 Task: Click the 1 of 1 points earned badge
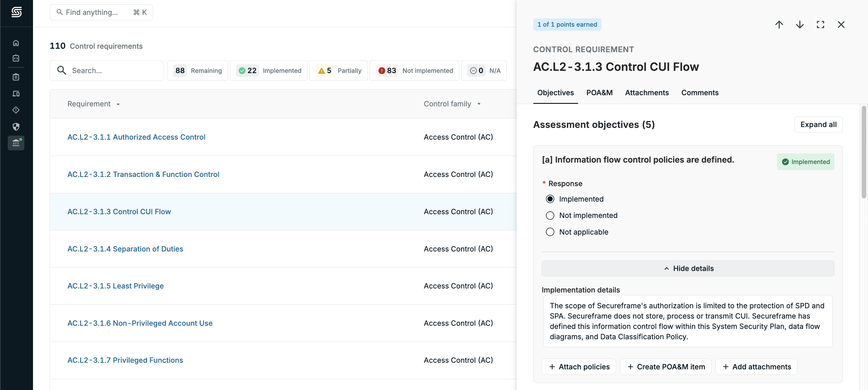tap(567, 25)
